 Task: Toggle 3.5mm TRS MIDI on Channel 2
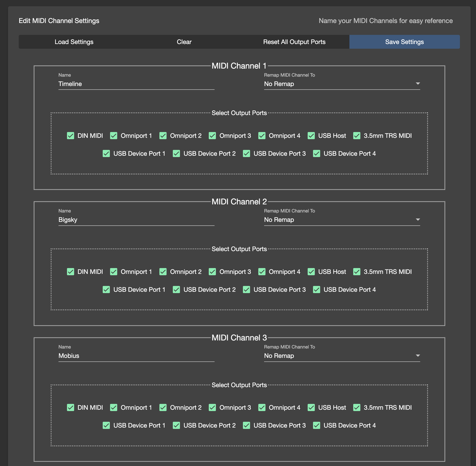[356, 272]
